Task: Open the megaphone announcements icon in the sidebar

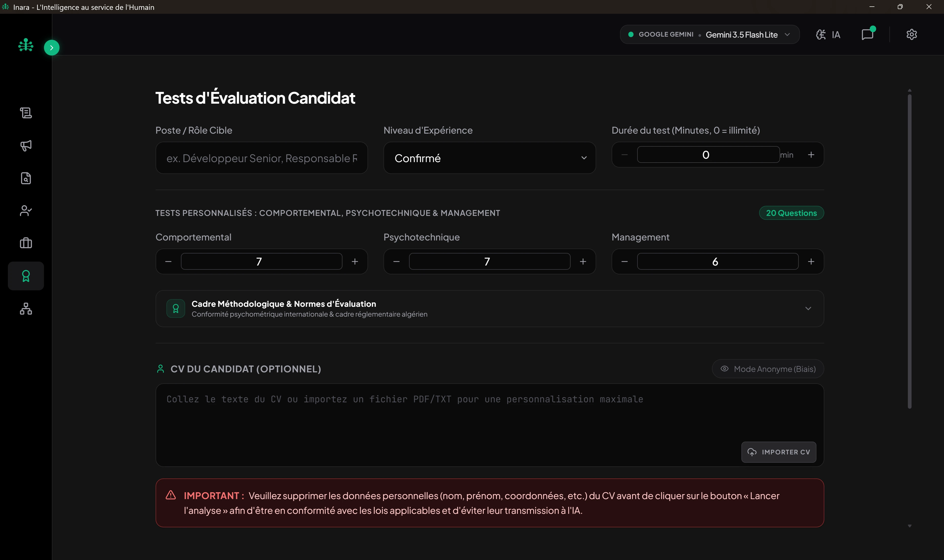Action: coord(26,145)
